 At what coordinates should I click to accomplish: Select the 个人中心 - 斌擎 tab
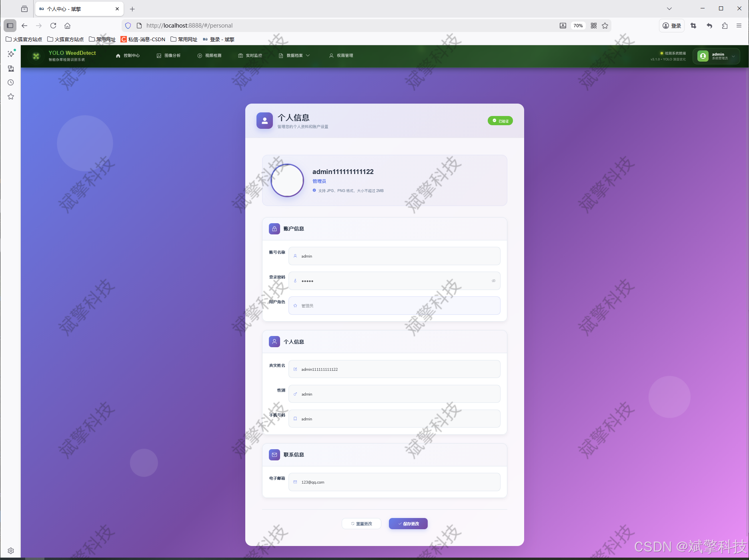tap(80, 9)
